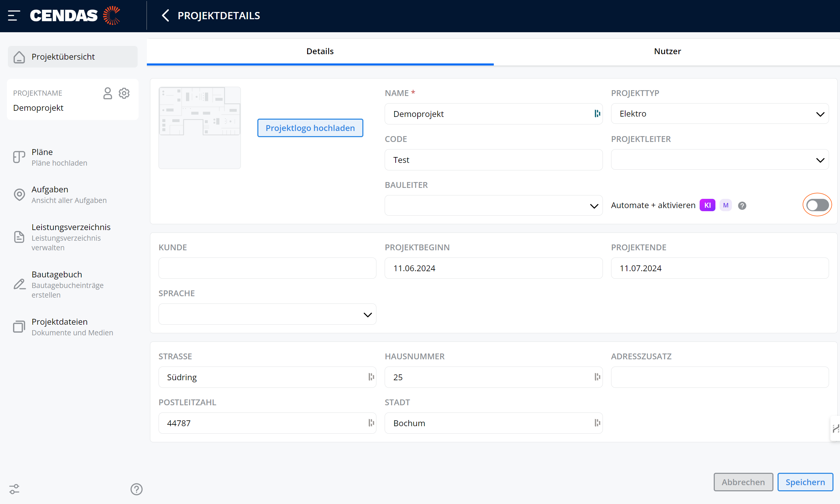Click the Hausnummer input with 25
This screenshot has height=504, width=840.
pyautogui.click(x=493, y=377)
